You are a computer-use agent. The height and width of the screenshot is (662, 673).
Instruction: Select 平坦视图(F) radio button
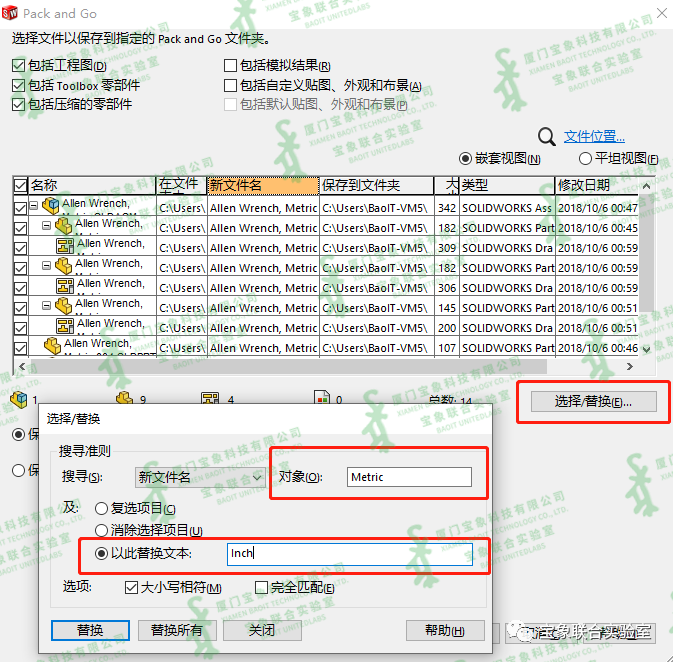[585, 158]
